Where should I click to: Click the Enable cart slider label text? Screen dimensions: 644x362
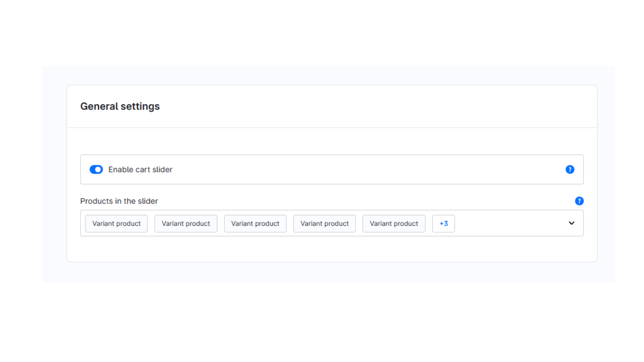[140, 170]
